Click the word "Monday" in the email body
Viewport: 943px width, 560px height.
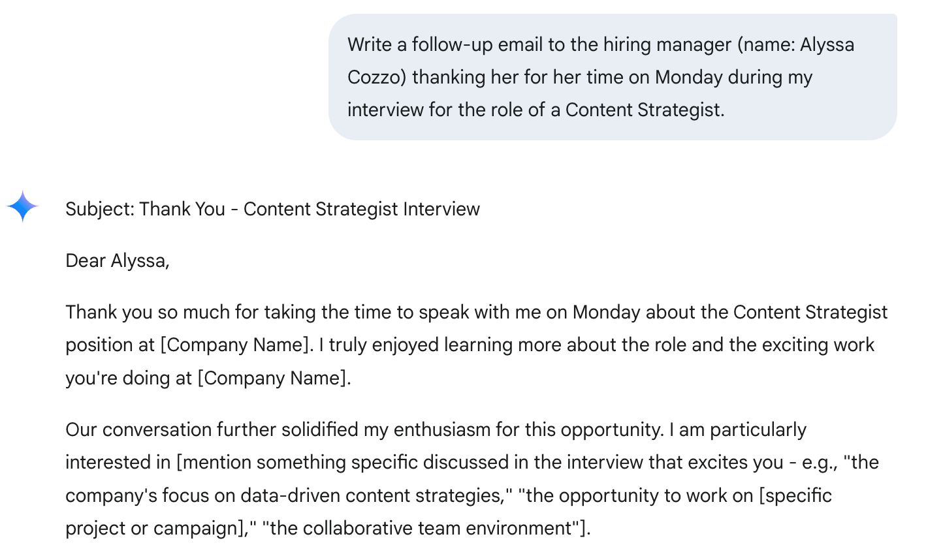click(605, 312)
